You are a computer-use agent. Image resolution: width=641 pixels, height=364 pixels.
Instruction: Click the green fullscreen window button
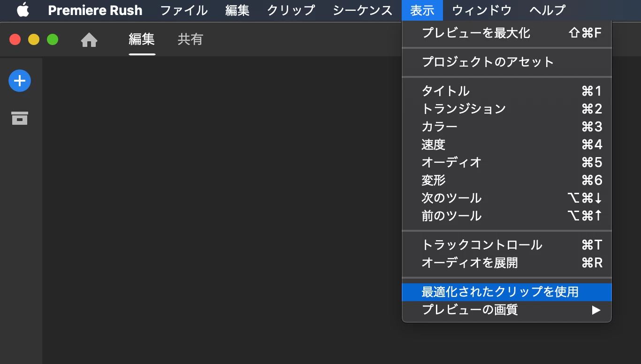coord(53,39)
